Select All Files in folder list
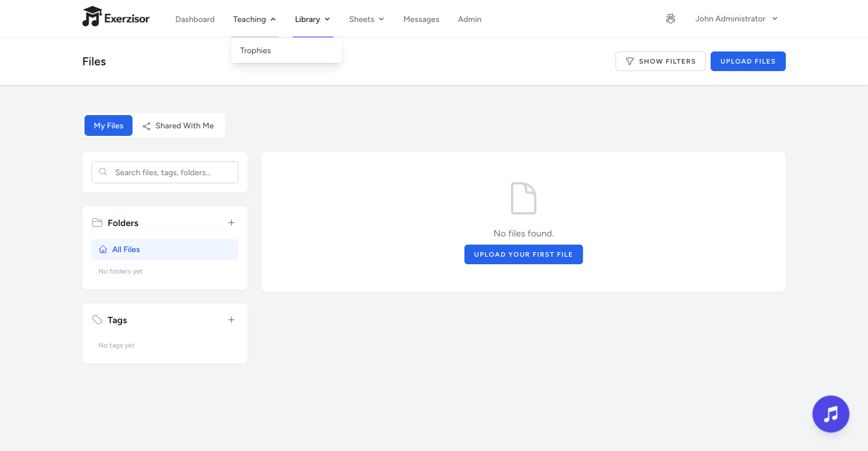This screenshot has height=451, width=868. [x=165, y=249]
